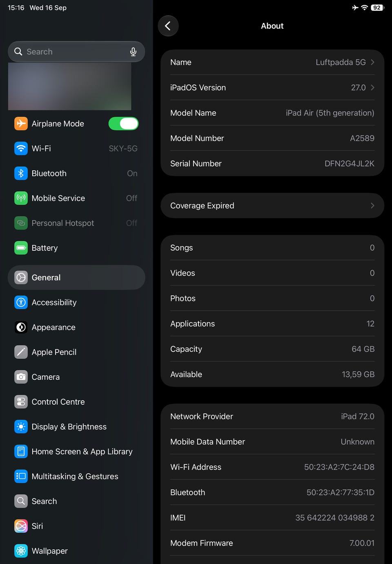Tap Coverage Expired row
392x564 pixels.
point(272,205)
